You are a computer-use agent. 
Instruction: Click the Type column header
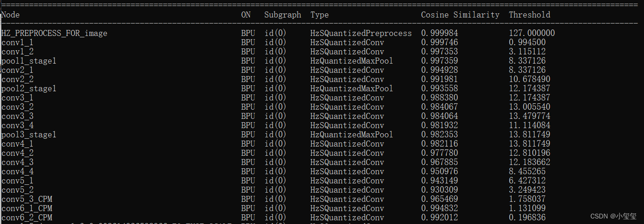pyautogui.click(x=319, y=15)
